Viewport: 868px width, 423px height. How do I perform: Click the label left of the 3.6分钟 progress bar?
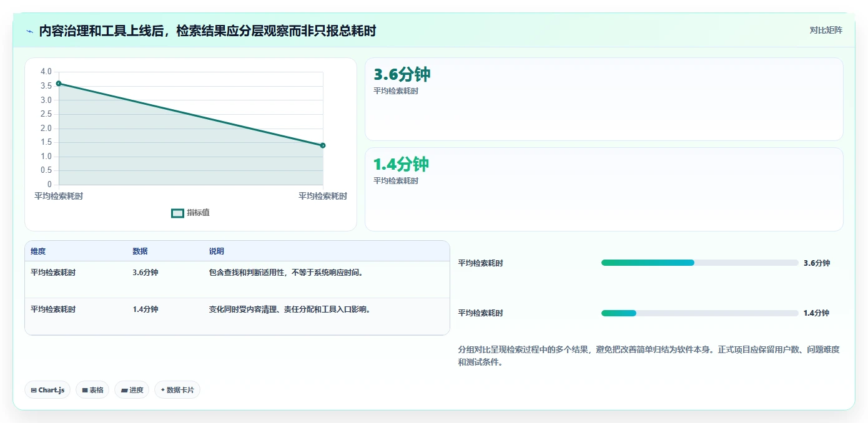coord(480,263)
